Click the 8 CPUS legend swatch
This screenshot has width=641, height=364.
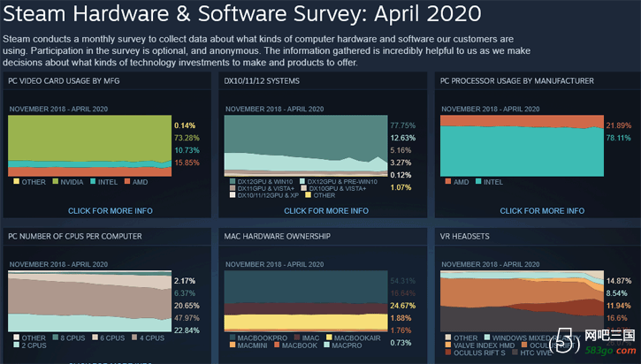[x=56, y=337]
